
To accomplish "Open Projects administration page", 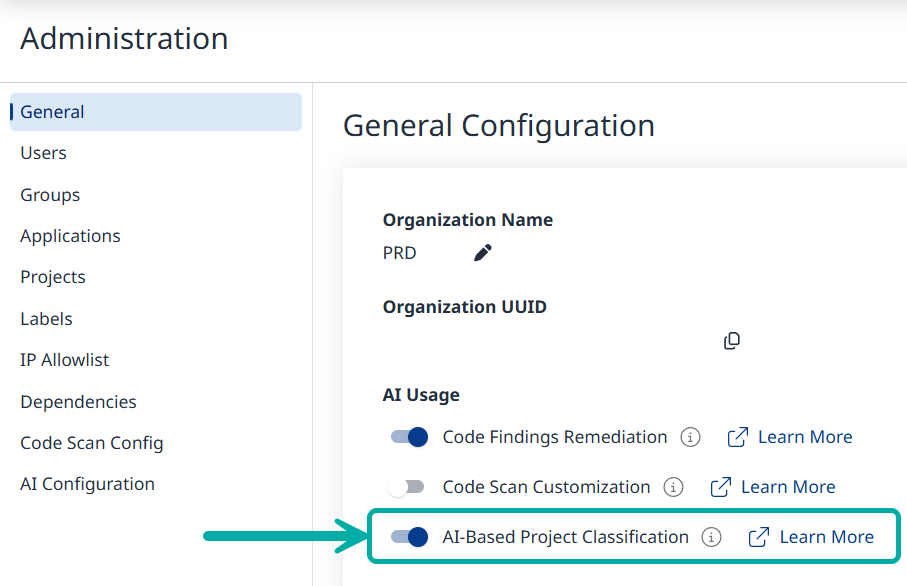I will [x=53, y=277].
